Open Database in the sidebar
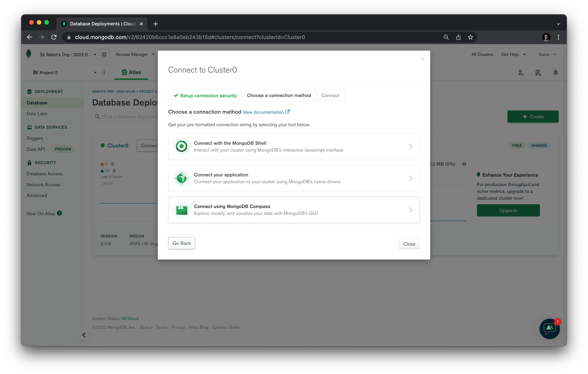The width and height of the screenshot is (588, 374). pos(52,103)
